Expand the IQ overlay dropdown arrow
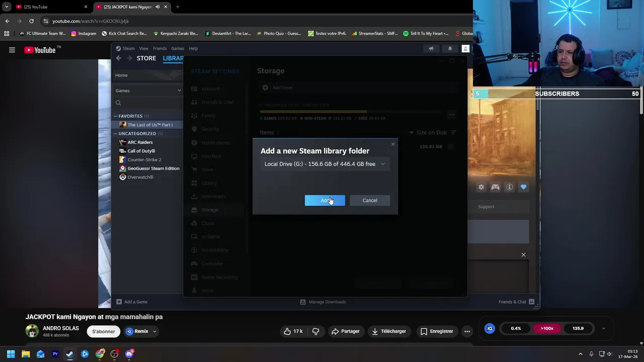This screenshot has height=362, width=644. (604, 329)
